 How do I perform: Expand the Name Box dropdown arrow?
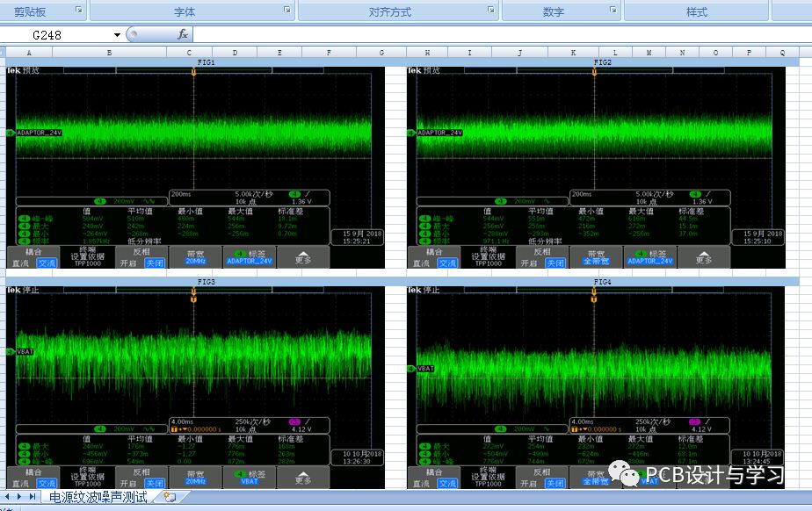tap(117, 34)
